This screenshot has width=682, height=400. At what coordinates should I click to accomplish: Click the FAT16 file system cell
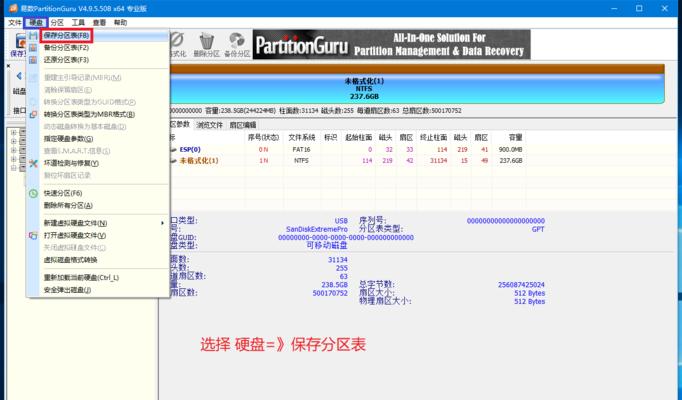[x=301, y=150]
